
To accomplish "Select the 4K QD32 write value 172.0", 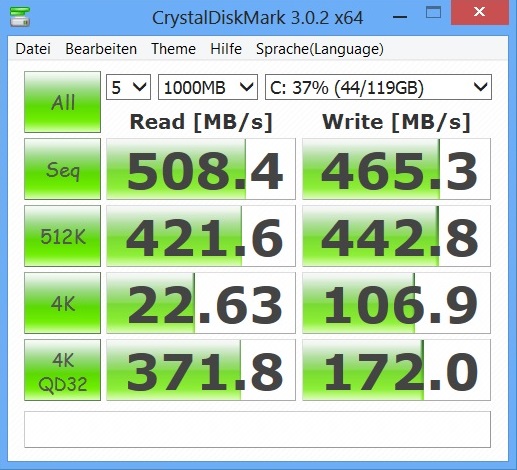I will [x=396, y=370].
